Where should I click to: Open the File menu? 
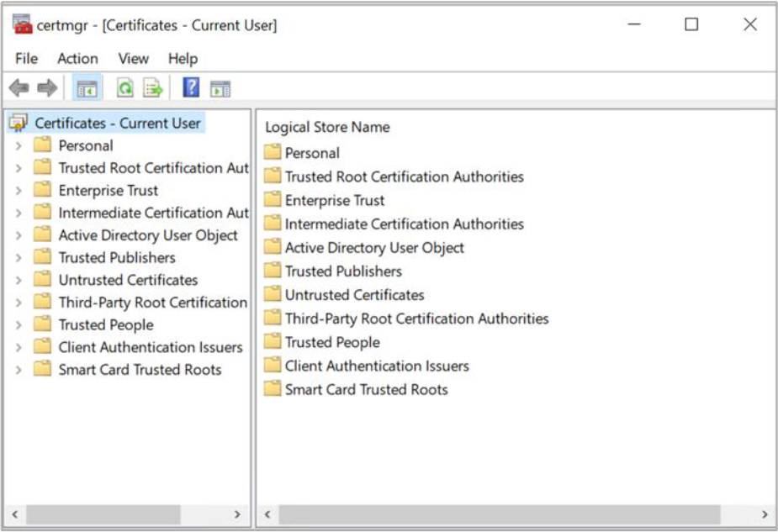(26, 58)
